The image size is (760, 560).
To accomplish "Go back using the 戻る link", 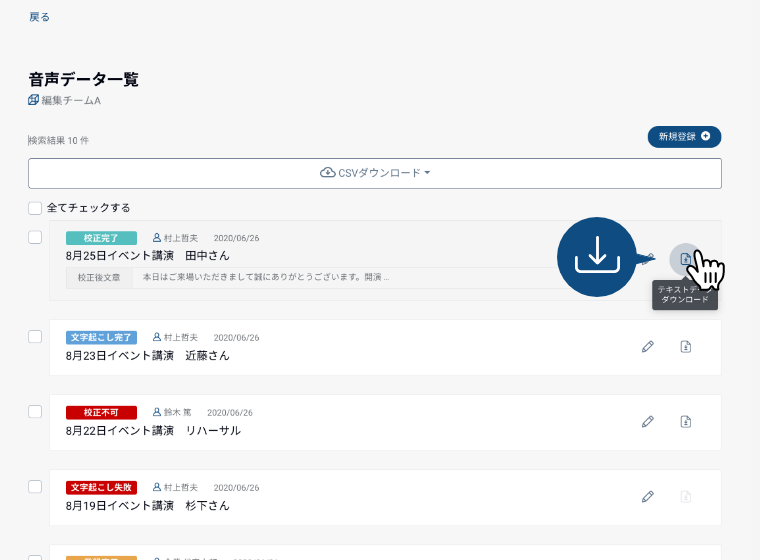I will (39, 17).
